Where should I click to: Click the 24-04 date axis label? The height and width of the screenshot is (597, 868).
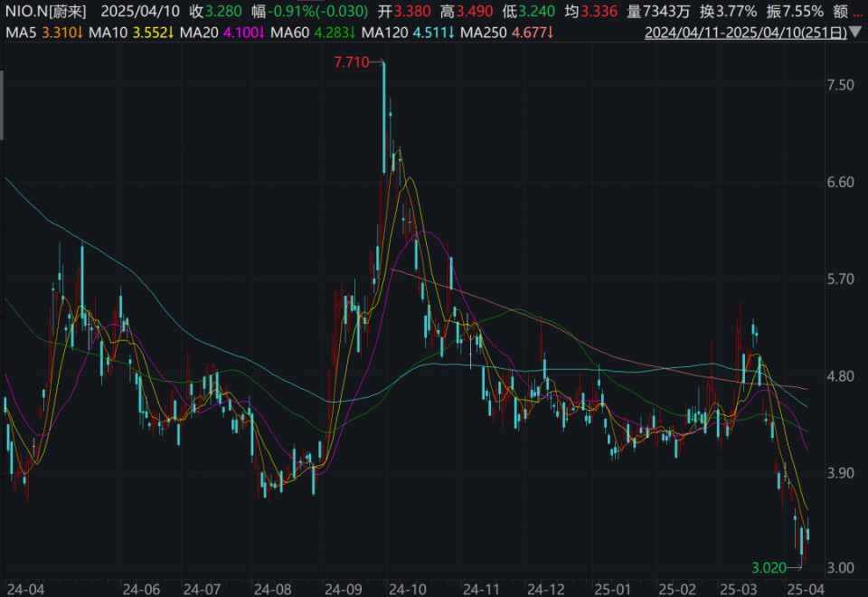(x=25, y=589)
